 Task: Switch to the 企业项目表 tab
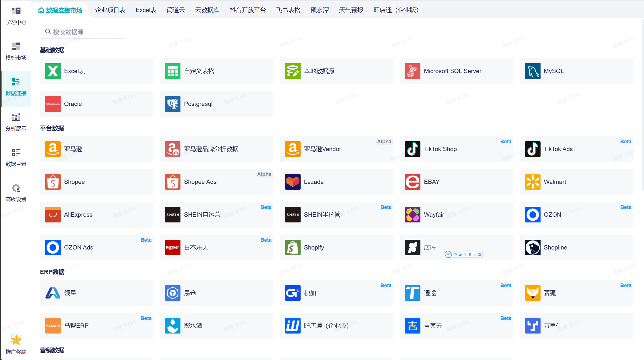click(x=110, y=10)
